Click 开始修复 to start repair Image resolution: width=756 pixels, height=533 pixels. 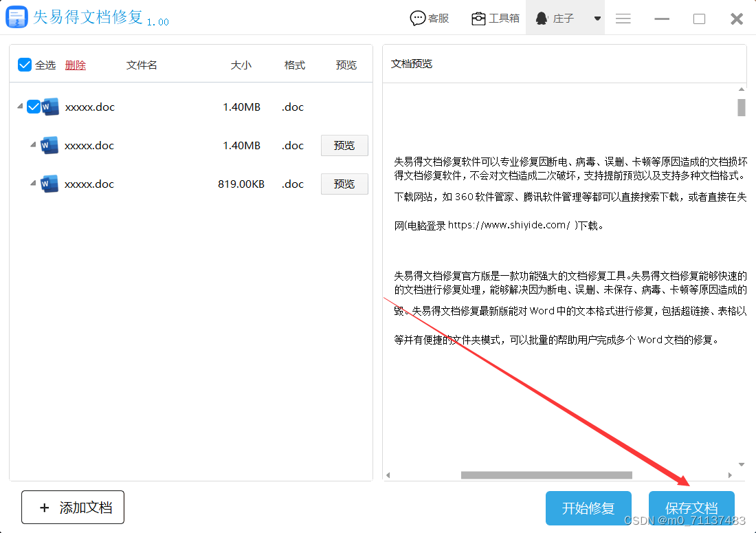coord(588,508)
